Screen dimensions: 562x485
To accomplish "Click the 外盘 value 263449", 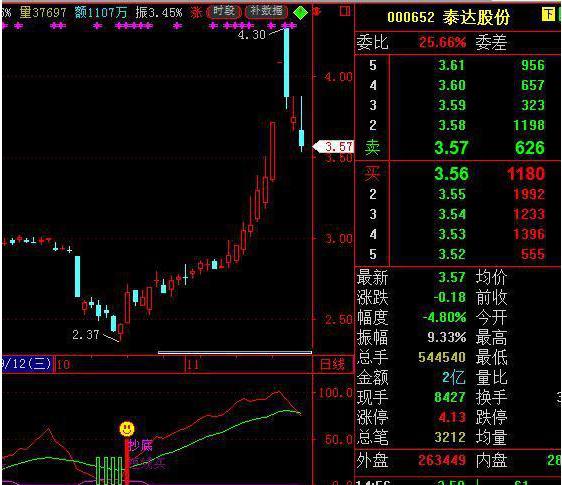I will [x=442, y=460].
